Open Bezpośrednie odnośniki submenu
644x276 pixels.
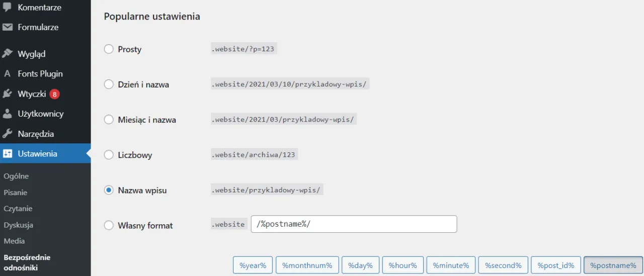click(x=27, y=262)
